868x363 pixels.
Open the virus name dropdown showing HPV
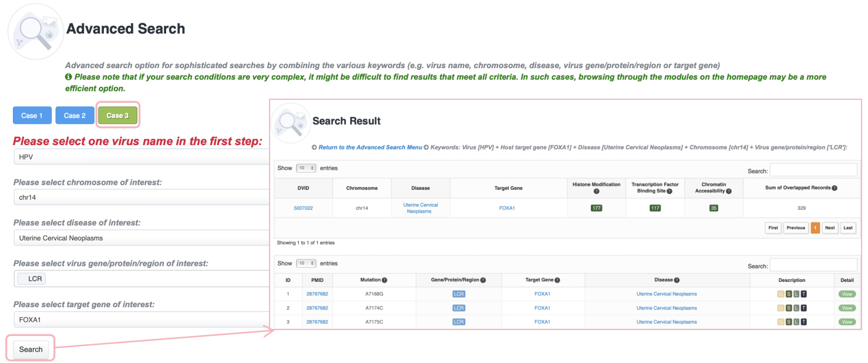pos(141,157)
